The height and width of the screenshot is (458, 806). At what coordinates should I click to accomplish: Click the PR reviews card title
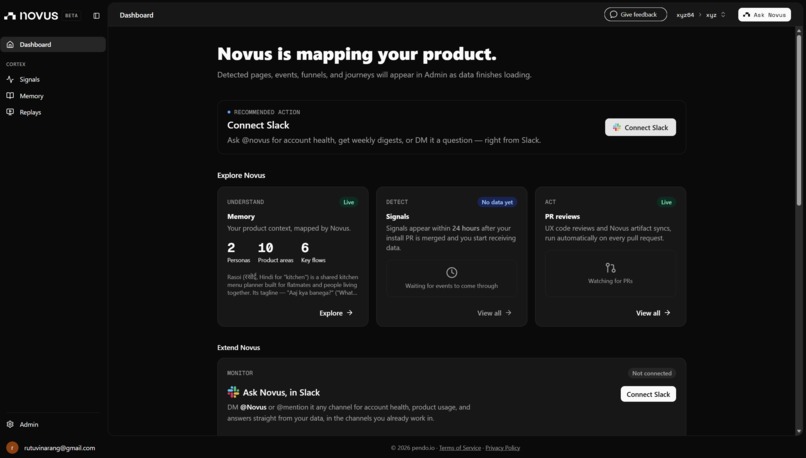click(562, 216)
